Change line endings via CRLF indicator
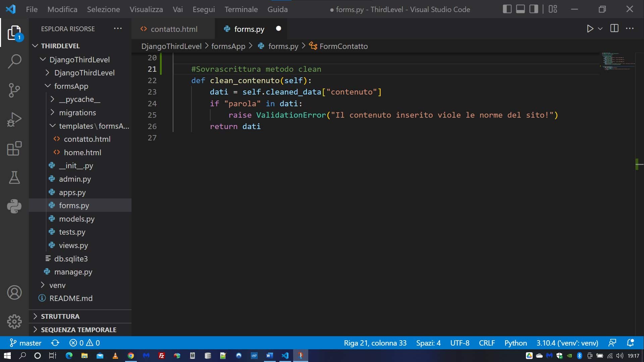Image resolution: width=644 pixels, height=362 pixels. [x=487, y=343]
